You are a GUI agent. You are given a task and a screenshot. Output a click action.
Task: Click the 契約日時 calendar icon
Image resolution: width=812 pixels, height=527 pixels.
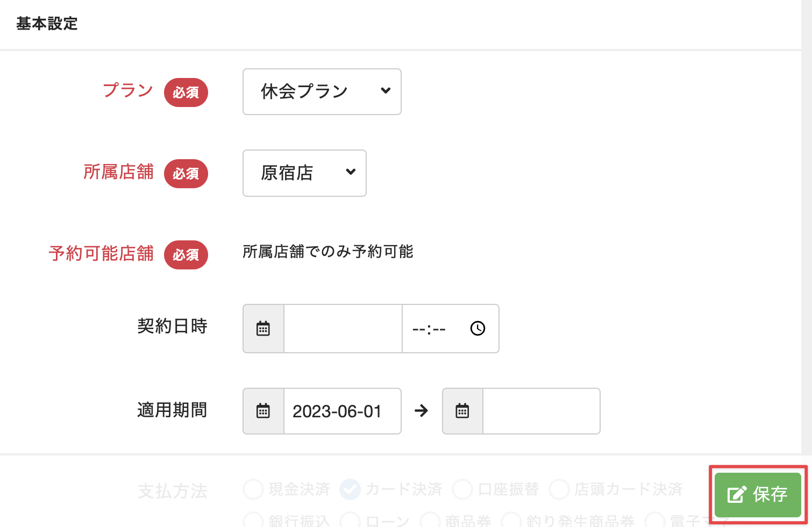tap(263, 329)
